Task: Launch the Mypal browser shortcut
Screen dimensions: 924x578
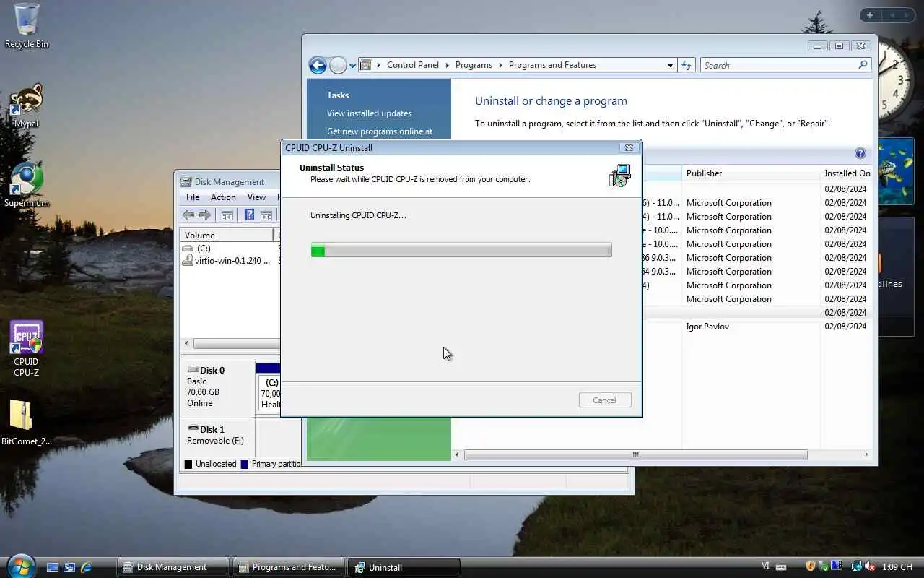Action: 27,105
